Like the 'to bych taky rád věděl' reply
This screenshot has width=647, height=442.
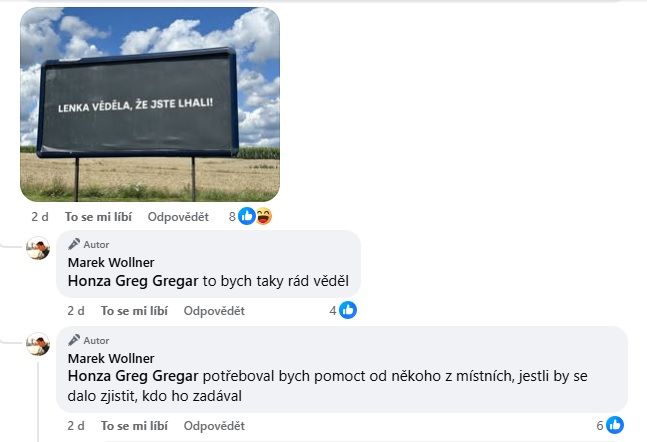pos(134,311)
